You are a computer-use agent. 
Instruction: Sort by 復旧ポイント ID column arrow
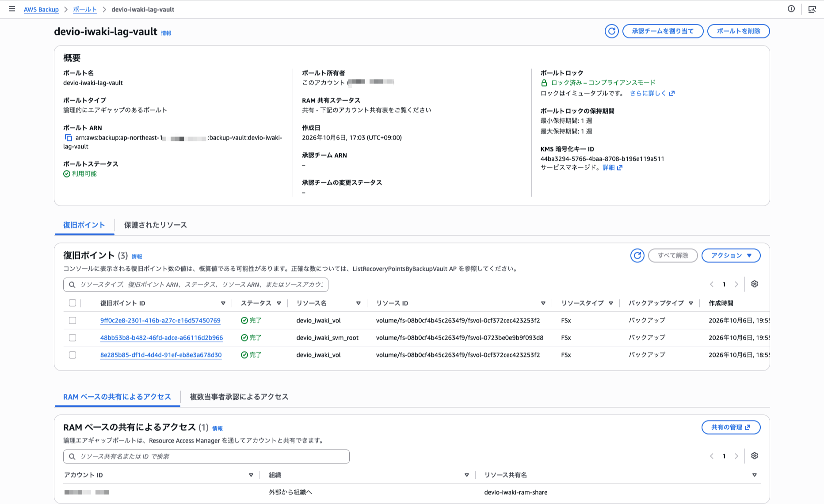(x=223, y=303)
